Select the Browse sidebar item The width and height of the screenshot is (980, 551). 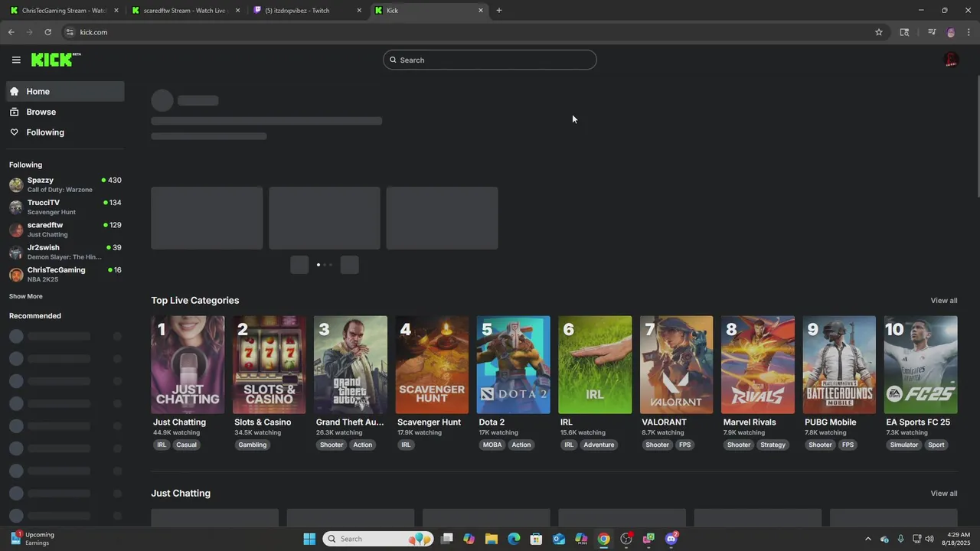(65, 112)
